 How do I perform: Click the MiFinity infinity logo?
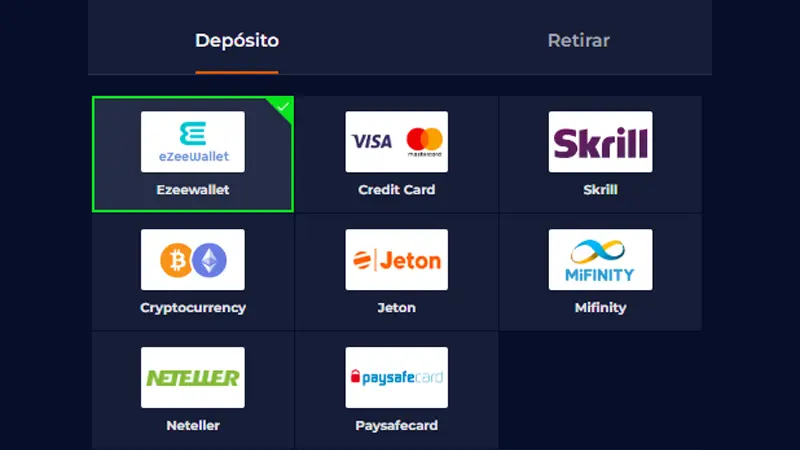pos(601,260)
